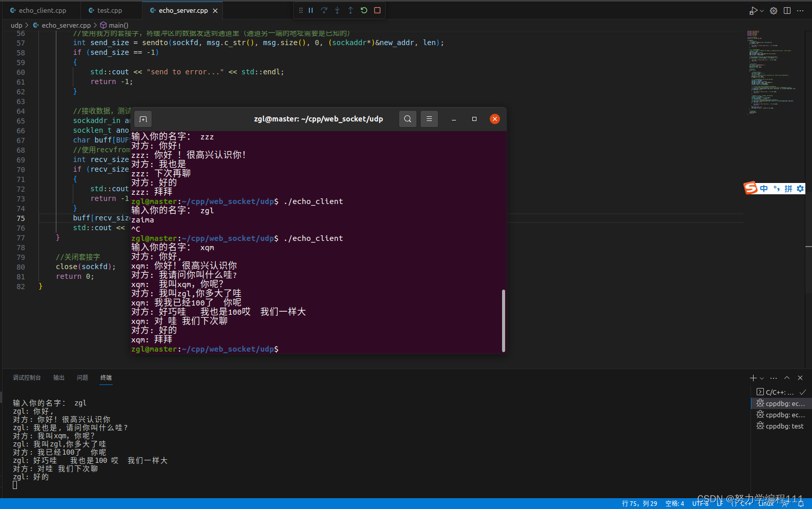Stop debugging with the red square
This screenshot has width=812, height=509.
tap(377, 10)
